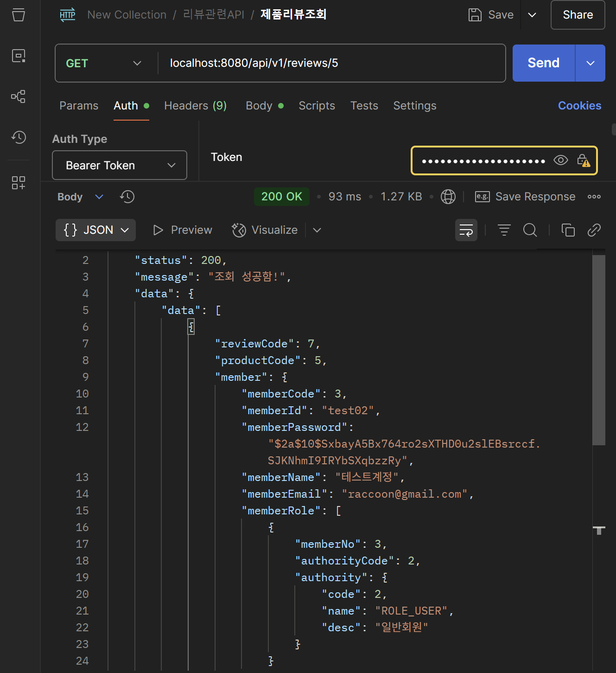The height and width of the screenshot is (673, 616).
Task: Click the "테스트계정" member name value
Action: [x=367, y=477]
